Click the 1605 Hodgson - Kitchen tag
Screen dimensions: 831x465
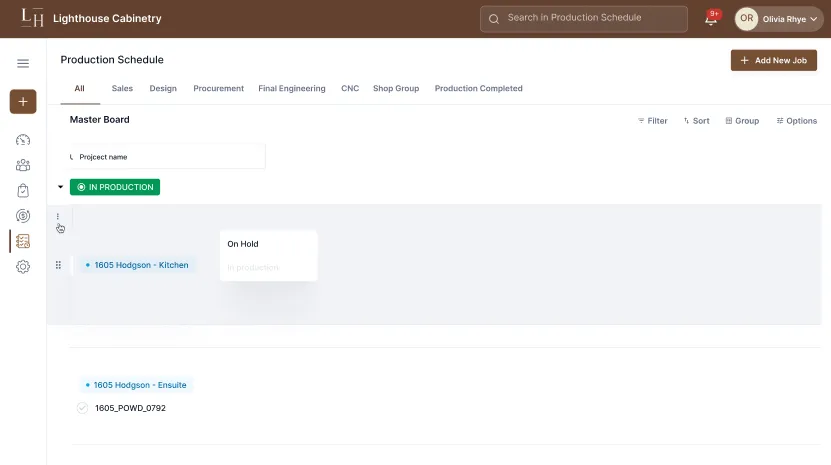tap(137, 265)
